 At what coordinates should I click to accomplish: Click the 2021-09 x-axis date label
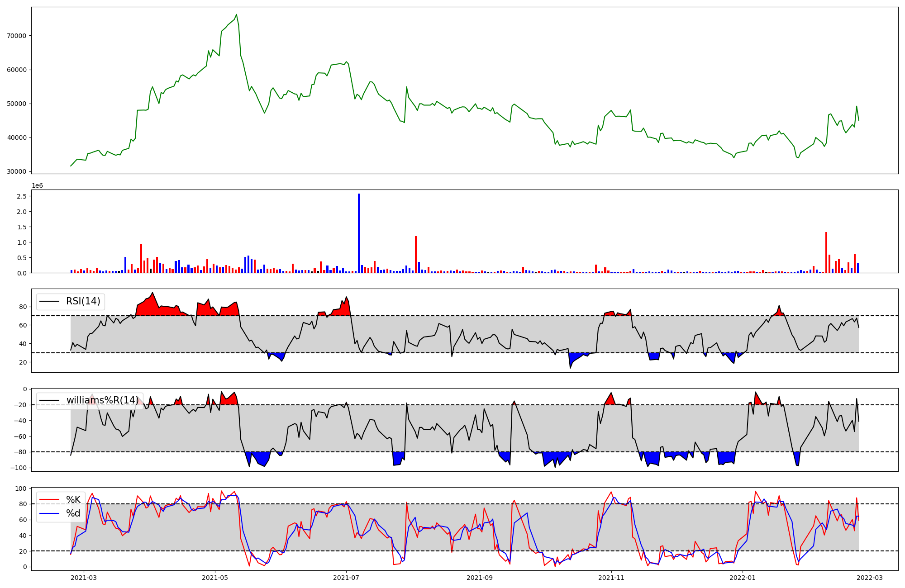pyautogui.click(x=479, y=577)
